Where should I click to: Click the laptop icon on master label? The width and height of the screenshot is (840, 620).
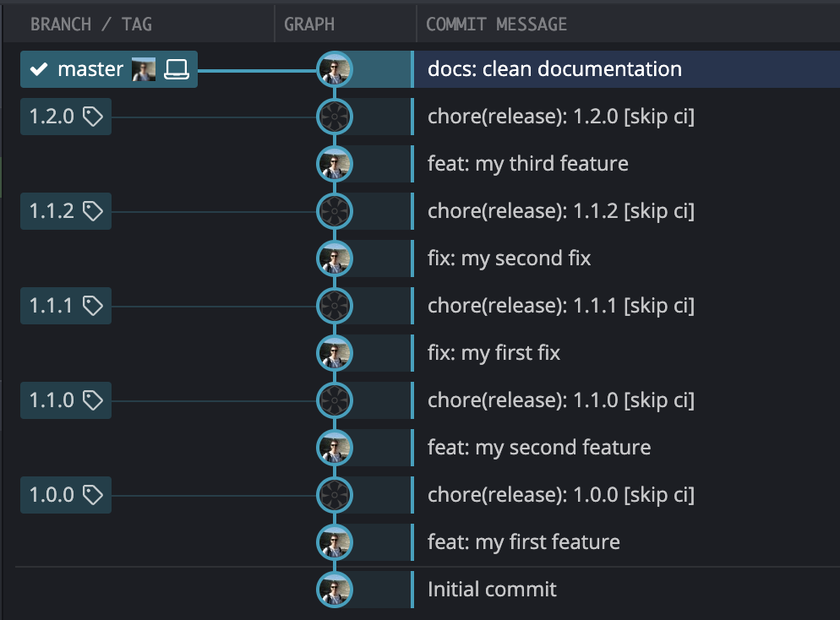(177, 69)
